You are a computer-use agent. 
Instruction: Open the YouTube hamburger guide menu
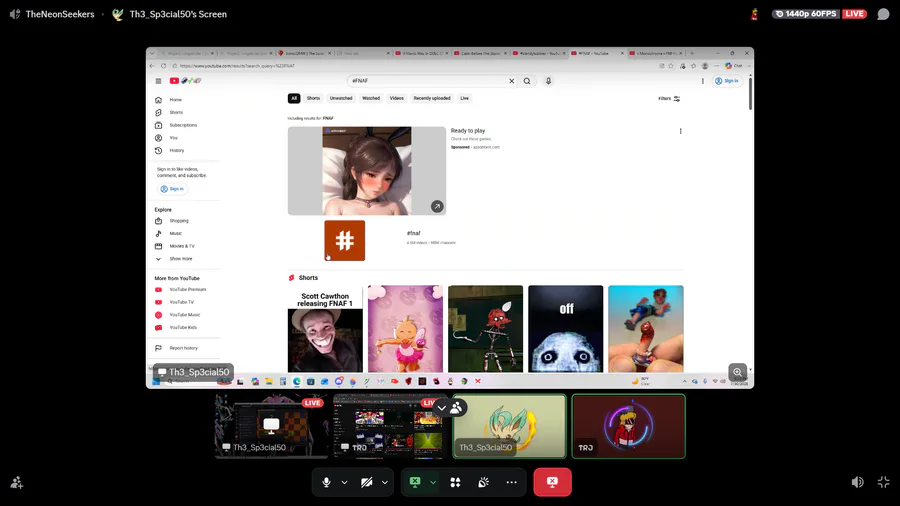click(x=158, y=81)
